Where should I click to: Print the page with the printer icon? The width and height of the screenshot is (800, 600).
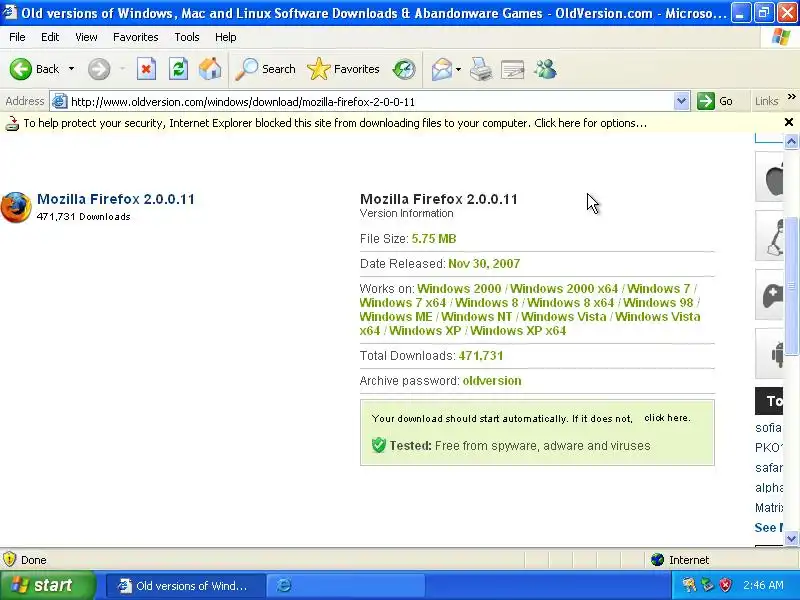click(481, 69)
